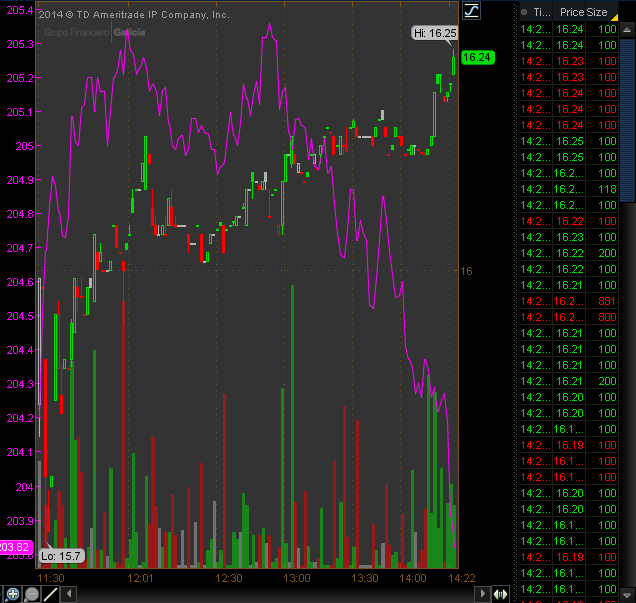Click the Hi: 16.25 chart bubble
The image size is (636, 603).
point(435,33)
